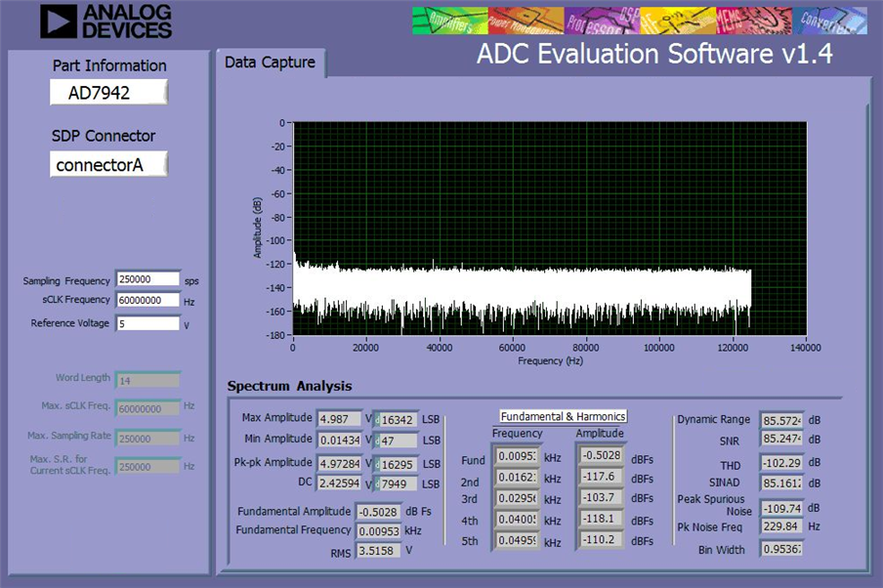Click the SNR value field
Image resolution: width=883 pixels, height=588 pixels.
click(781, 439)
